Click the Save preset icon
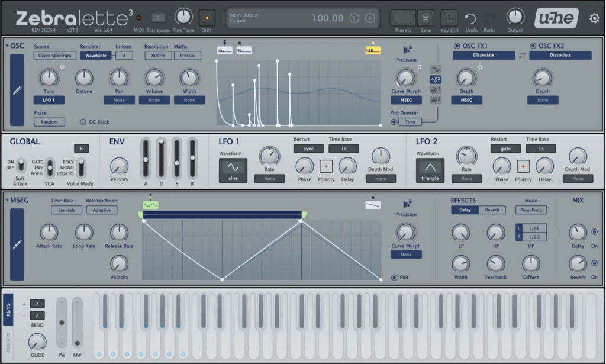 pyautogui.click(x=426, y=18)
